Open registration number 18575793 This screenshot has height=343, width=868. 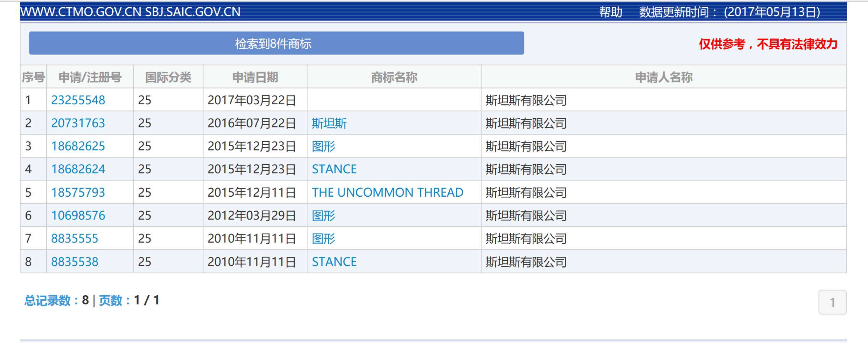(x=78, y=192)
